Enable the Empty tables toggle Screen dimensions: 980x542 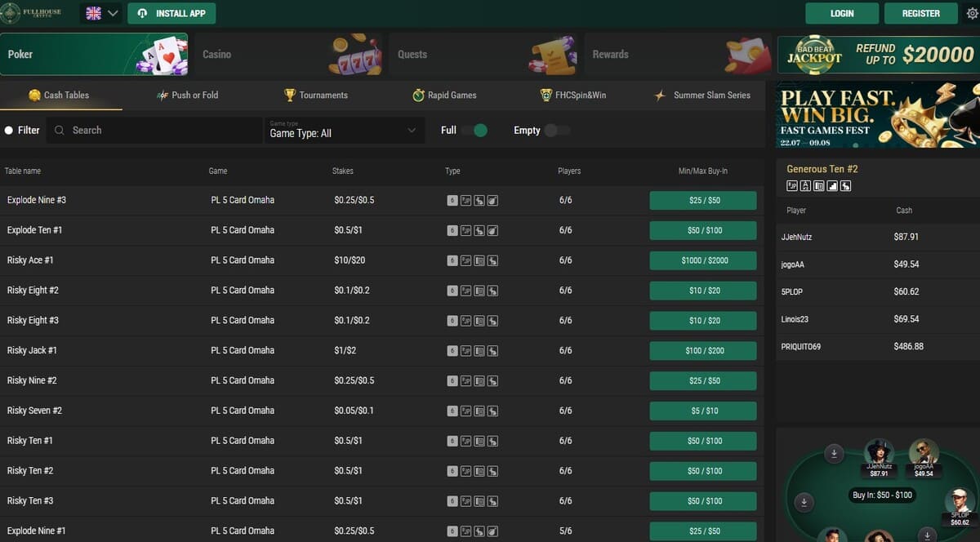point(557,131)
